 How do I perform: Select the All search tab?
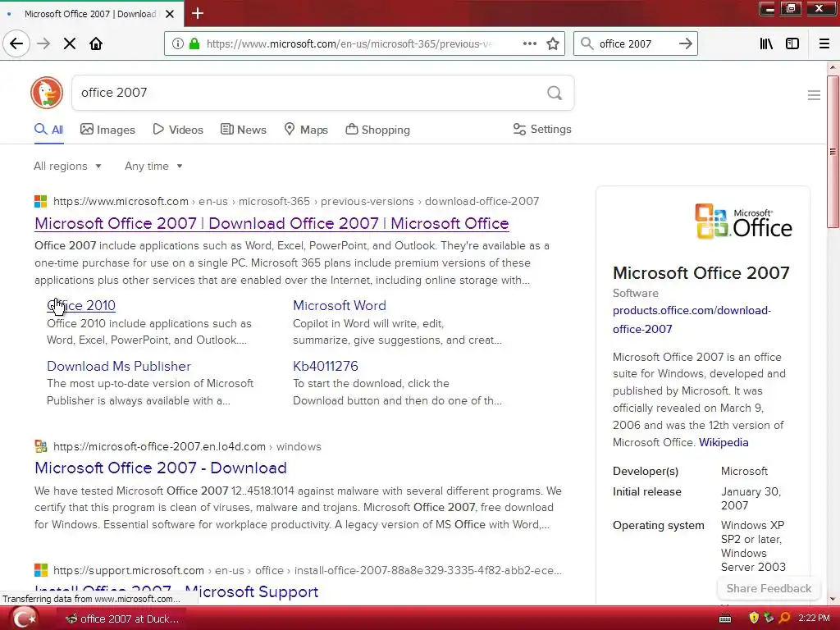pos(48,130)
